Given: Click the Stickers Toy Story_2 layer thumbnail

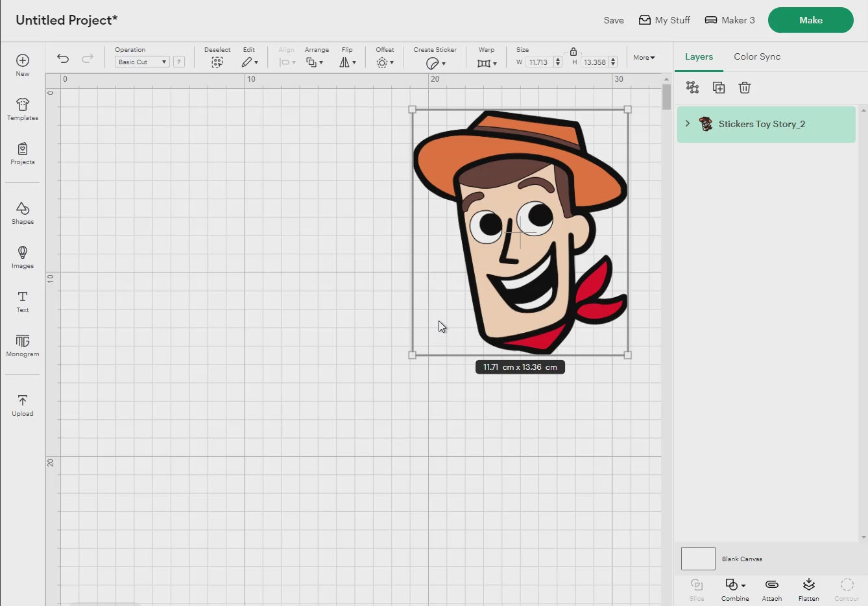Looking at the screenshot, I should (x=706, y=124).
